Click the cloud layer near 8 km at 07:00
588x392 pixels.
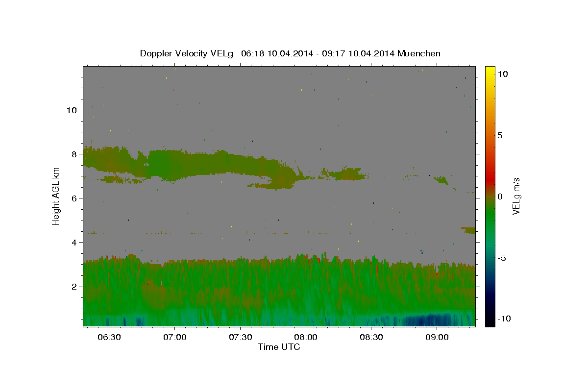(x=175, y=164)
